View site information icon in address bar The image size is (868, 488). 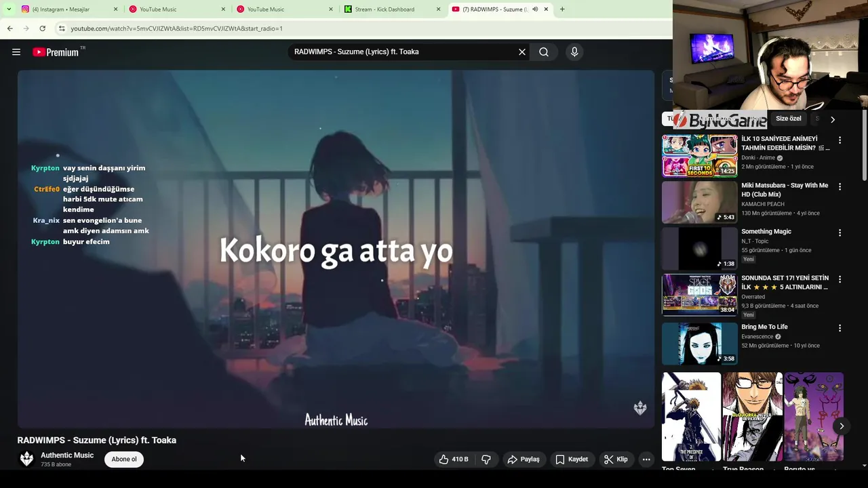pos(62,28)
